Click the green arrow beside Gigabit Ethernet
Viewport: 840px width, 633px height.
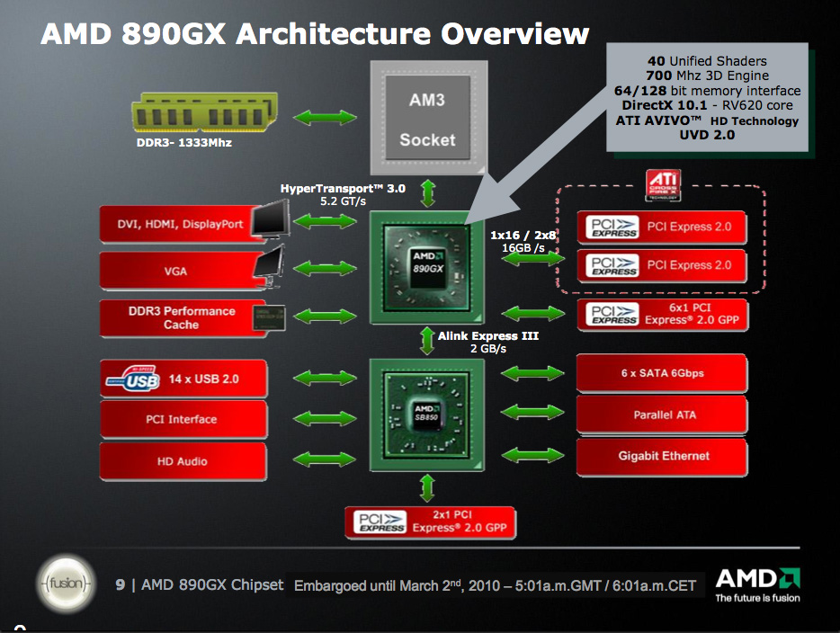[x=532, y=455]
